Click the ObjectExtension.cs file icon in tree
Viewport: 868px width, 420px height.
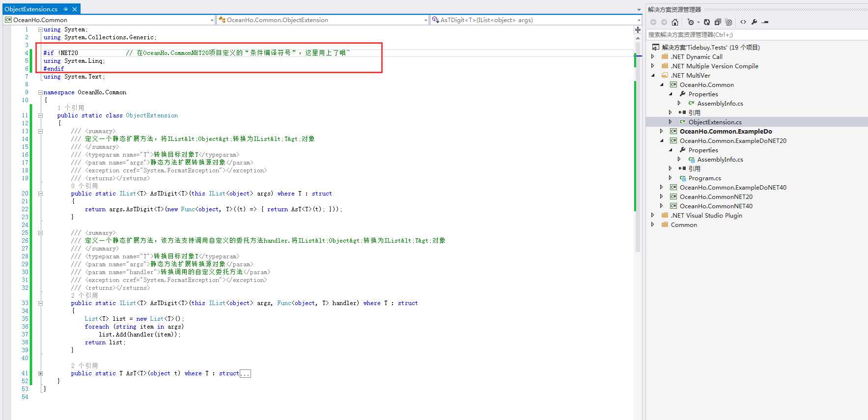point(682,122)
